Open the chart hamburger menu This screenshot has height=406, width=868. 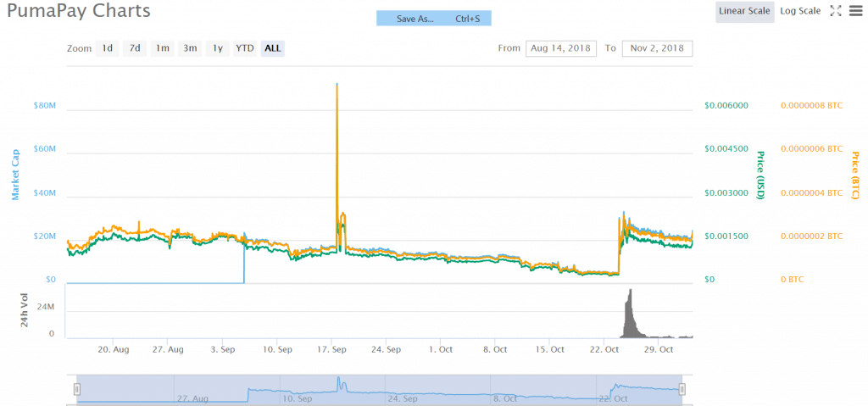[854, 11]
